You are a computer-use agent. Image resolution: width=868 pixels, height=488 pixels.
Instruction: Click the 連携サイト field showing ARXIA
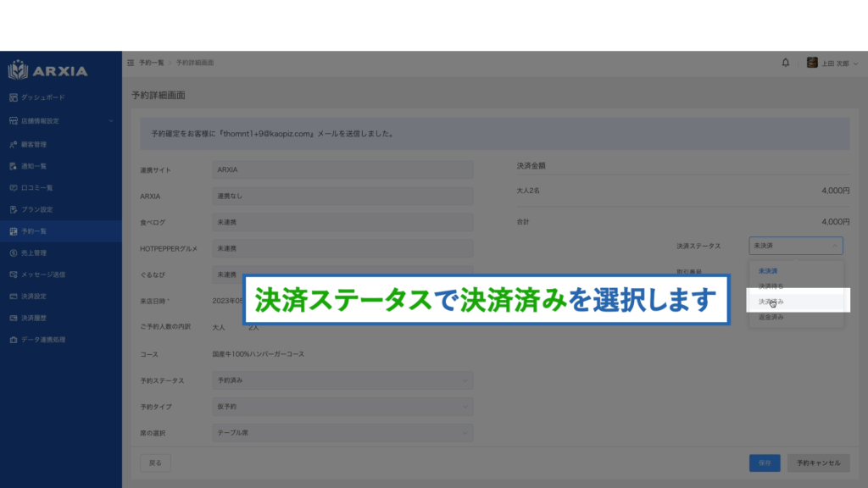pyautogui.click(x=342, y=170)
